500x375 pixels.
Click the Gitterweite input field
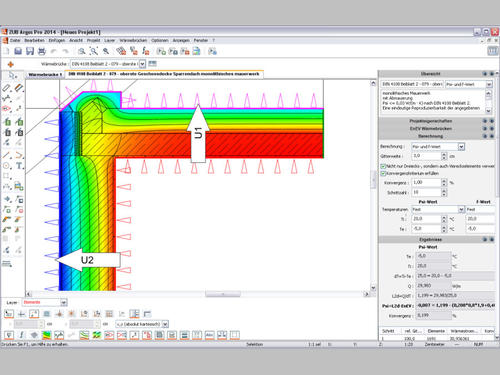tap(426, 156)
